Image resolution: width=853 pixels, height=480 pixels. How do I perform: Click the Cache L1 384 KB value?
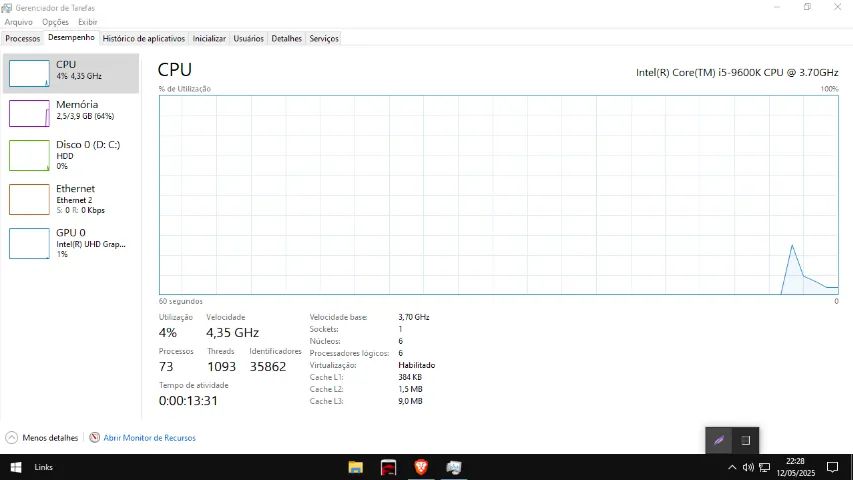(410, 377)
